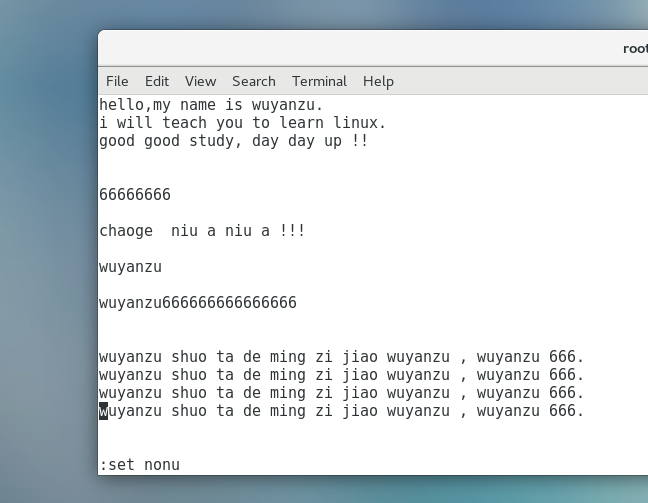Viewport: 648px width, 503px height.
Task: Open the View menu
Action: tap(200, 81)
